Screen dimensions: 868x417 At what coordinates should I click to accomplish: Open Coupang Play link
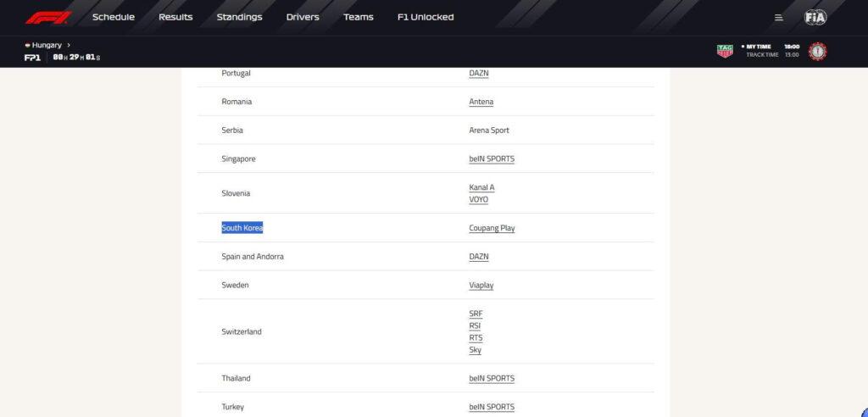tap(492, 228)
